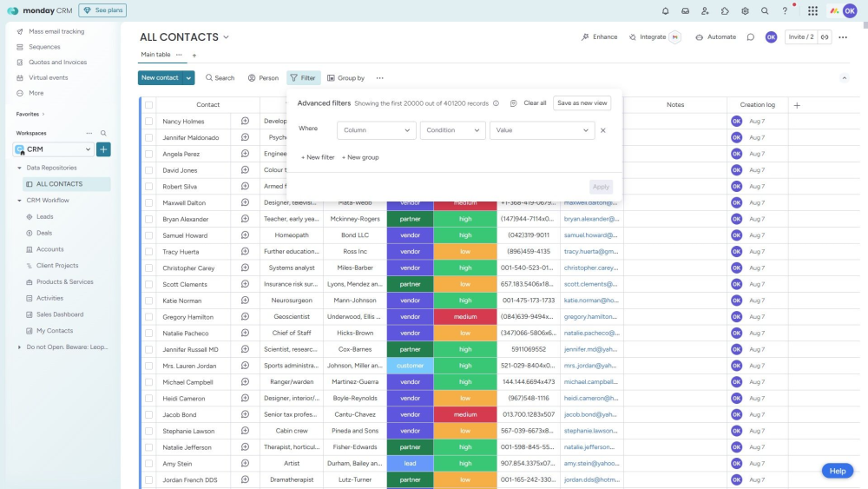Select the Katie Norman row checkbox
This screenshot has width=868, height=489.
(149, 301)
